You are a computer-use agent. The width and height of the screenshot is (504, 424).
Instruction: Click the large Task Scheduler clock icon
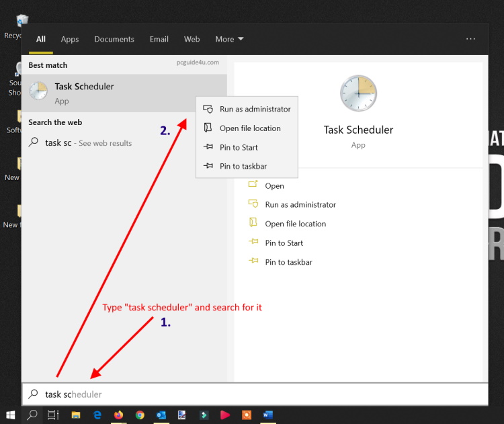pos(358,93)
